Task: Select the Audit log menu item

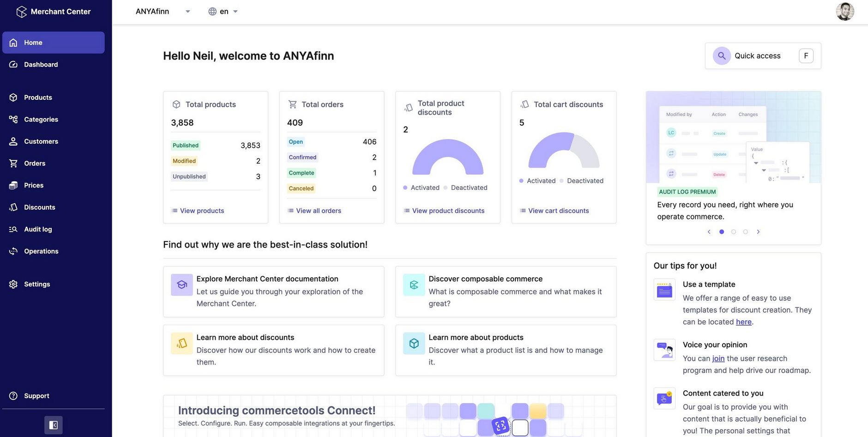Action: point(54,229)
